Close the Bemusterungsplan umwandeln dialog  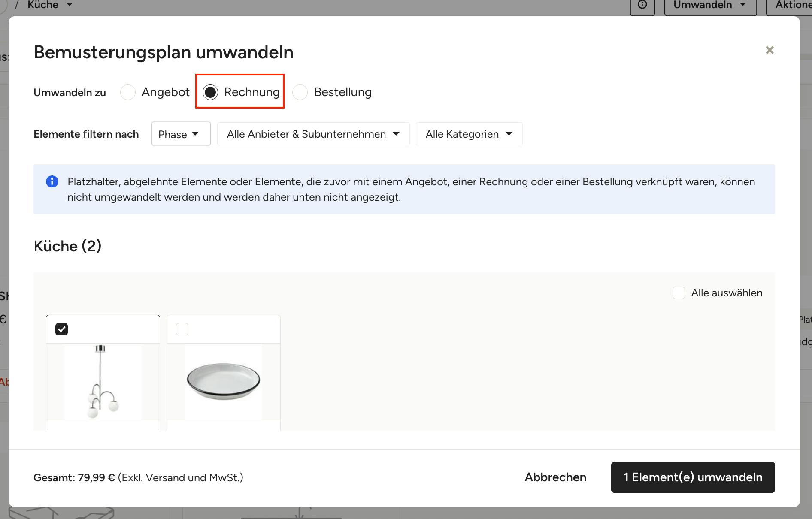pos(770,50)
